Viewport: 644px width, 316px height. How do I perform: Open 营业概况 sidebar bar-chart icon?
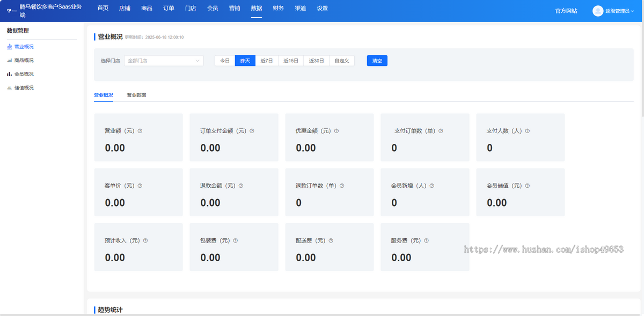click(9, 47)
